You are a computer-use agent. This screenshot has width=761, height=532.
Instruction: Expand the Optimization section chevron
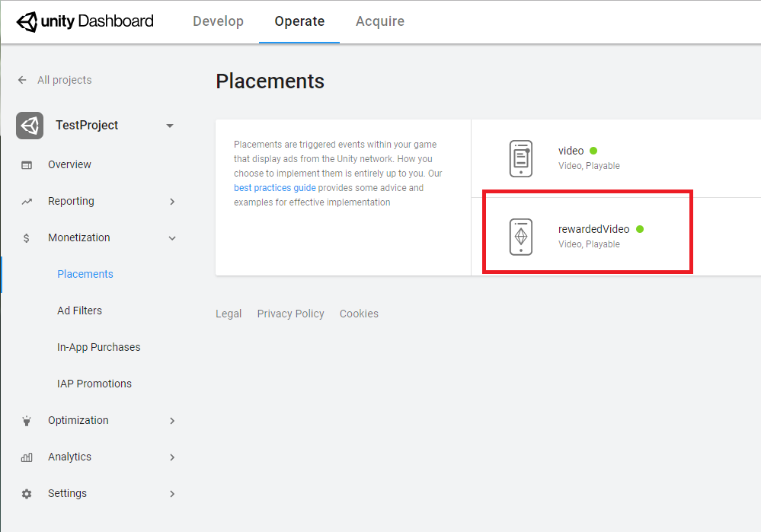(172, 421)
